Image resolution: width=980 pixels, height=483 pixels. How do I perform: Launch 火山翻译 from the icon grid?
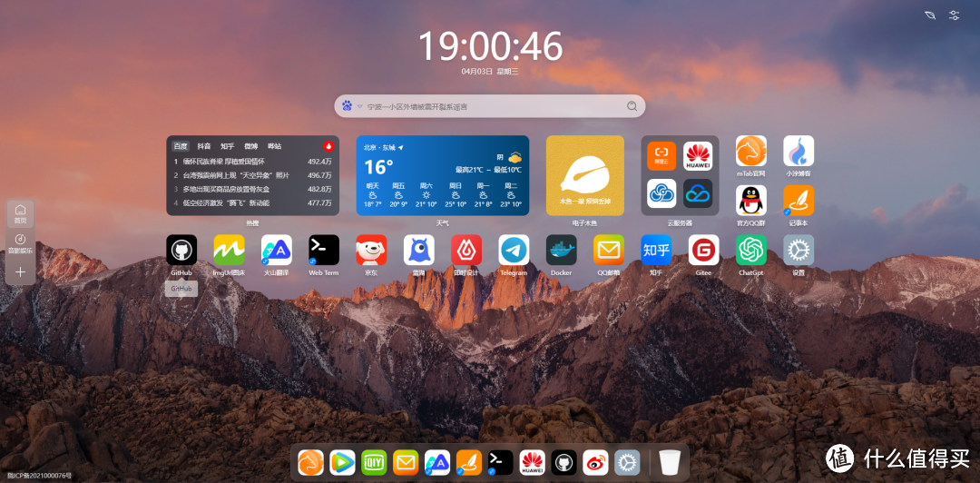click(x=276, y=251)
